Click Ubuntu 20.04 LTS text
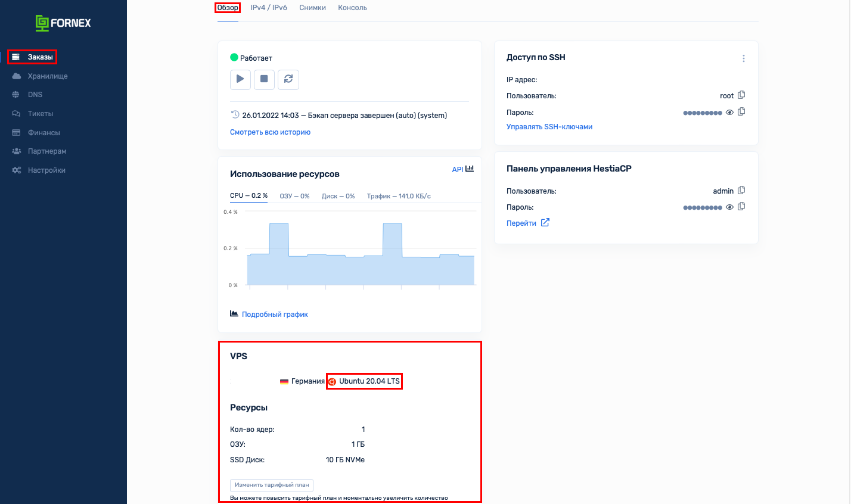The image size is (851, 504). (x=369, y=381)
